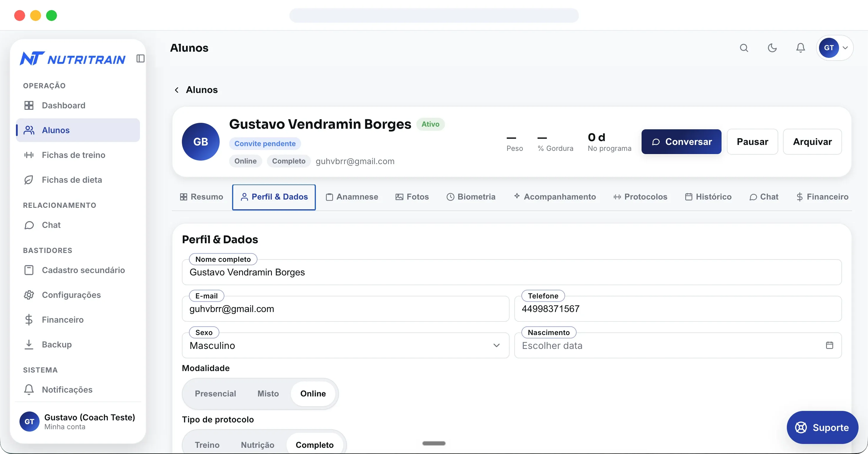Collapse the sidebar with the panel icon
This screenshot has height=454, width=868.
click(141, 59)
